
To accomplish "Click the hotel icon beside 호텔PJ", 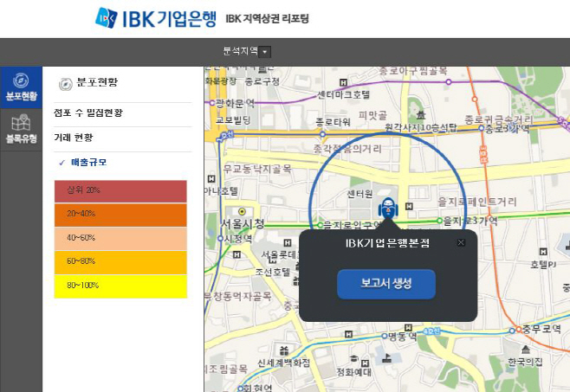I will tap(543, 252).
